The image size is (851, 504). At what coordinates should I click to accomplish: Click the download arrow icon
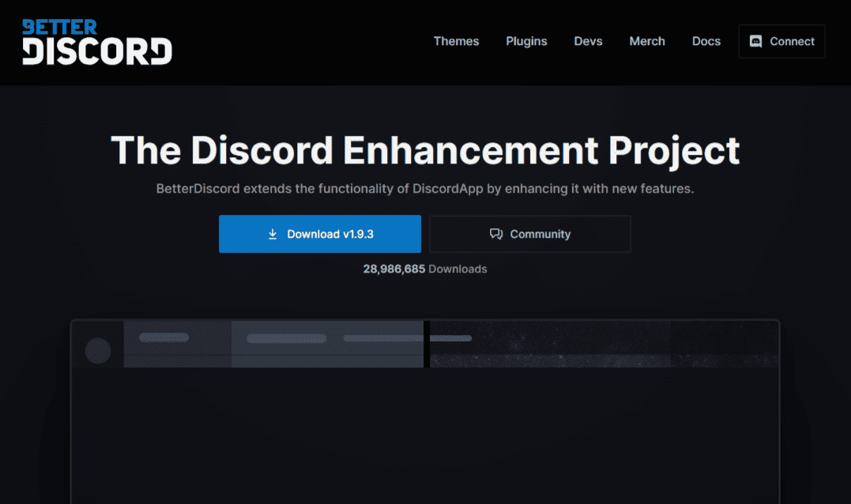click(x=273, y=234)
